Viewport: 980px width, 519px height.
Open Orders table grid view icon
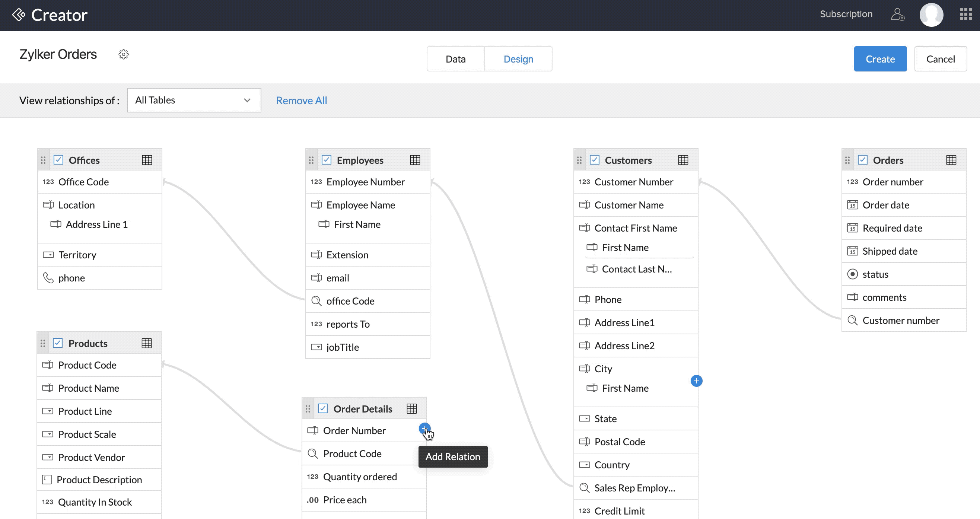click(x=951, y=160)
